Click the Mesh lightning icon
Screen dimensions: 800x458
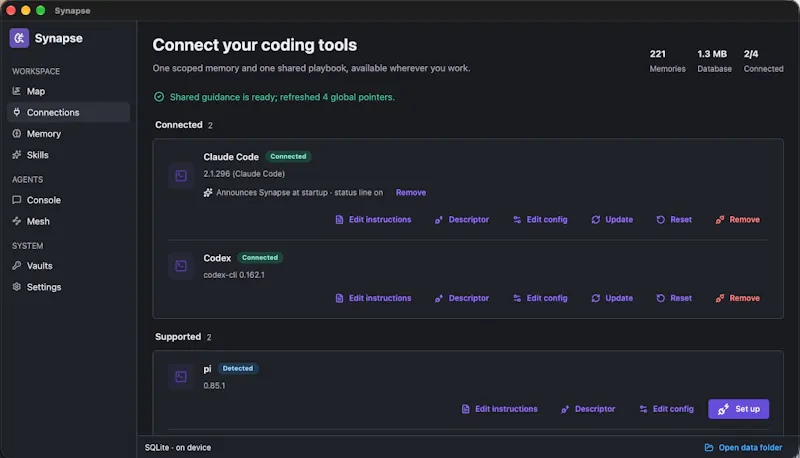coord(16,221)
